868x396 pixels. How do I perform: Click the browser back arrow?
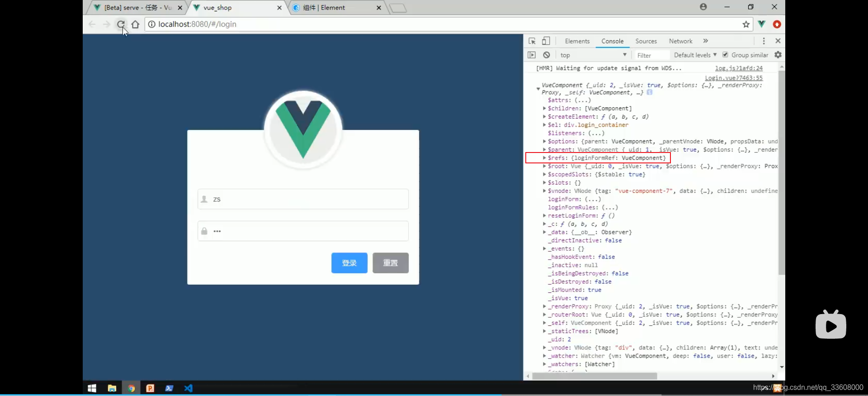point(92,24)
